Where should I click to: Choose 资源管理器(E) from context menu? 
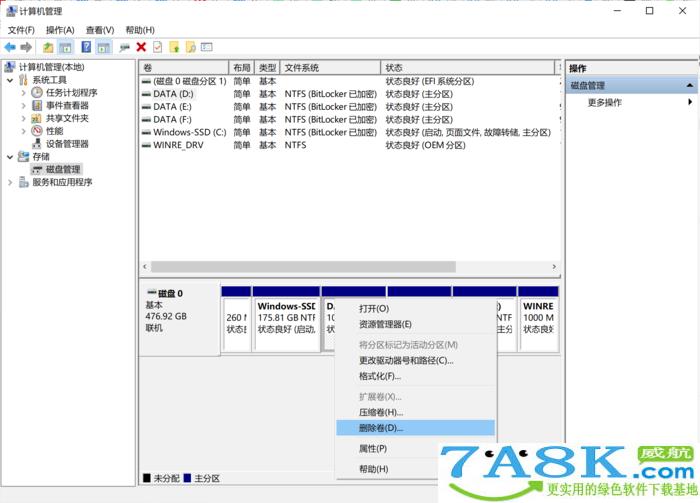pyautogui.click(x=416, y=324)
